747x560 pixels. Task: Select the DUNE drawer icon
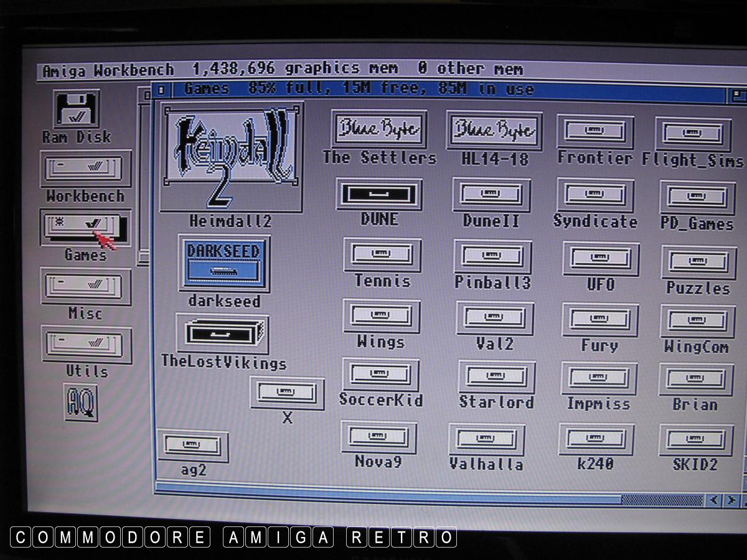click(x=379, y=195)
